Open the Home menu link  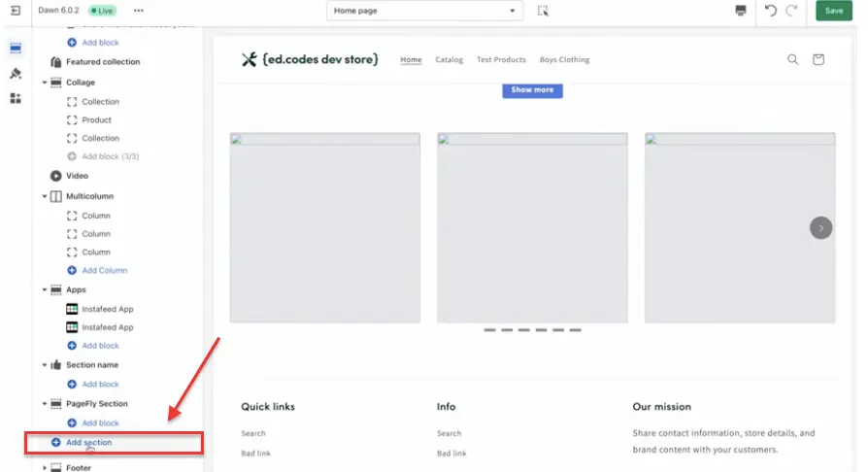point(411,59)
